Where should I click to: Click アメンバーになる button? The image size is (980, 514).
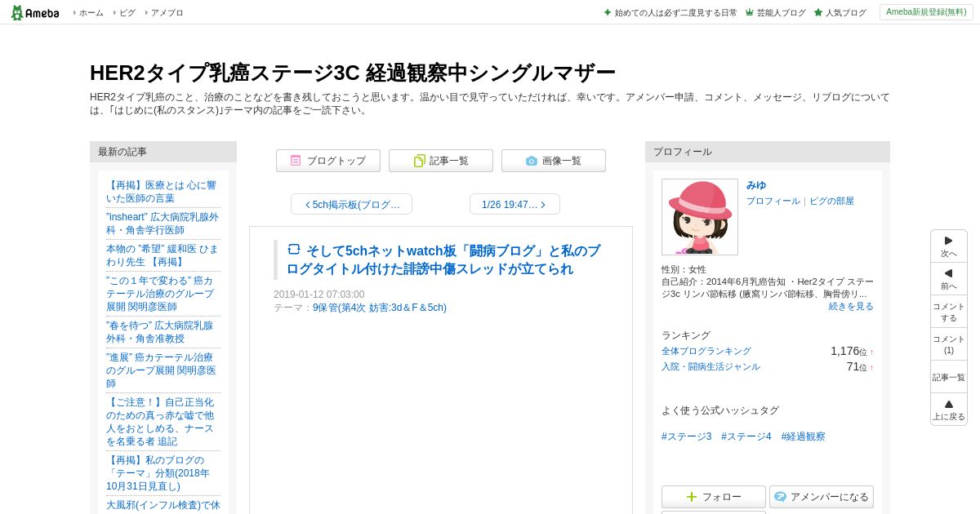[x=822, y=497]
